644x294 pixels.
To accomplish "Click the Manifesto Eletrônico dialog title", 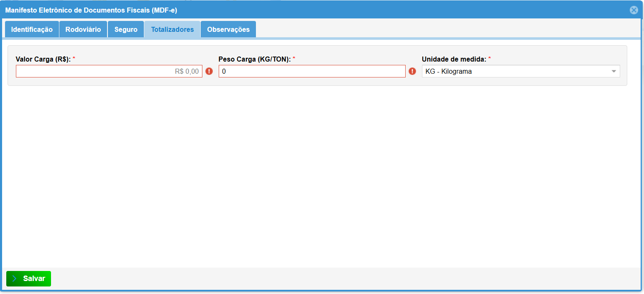I will point(91,10).
